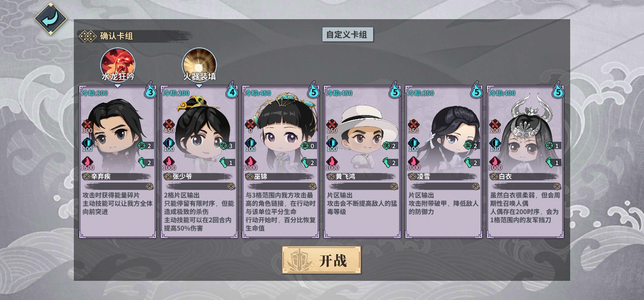
Task: Click 白衣's skill description text
Action: [x=525, y=207]
